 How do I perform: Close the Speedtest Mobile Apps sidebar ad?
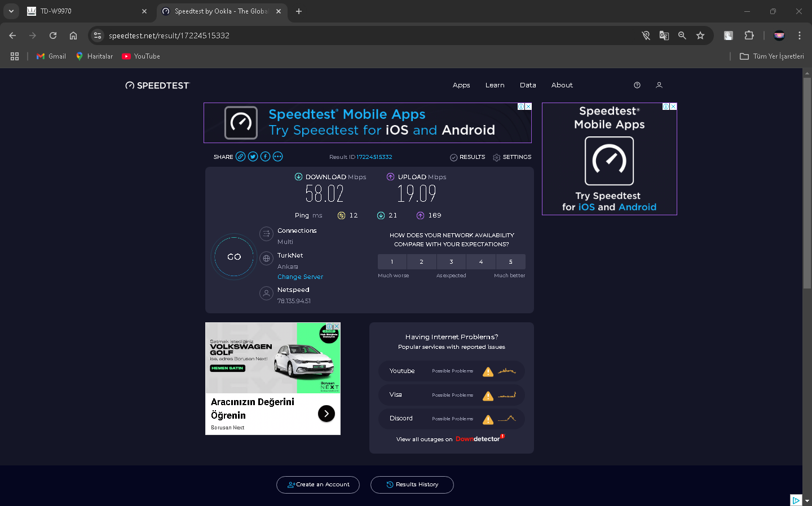tap(673, 106)
